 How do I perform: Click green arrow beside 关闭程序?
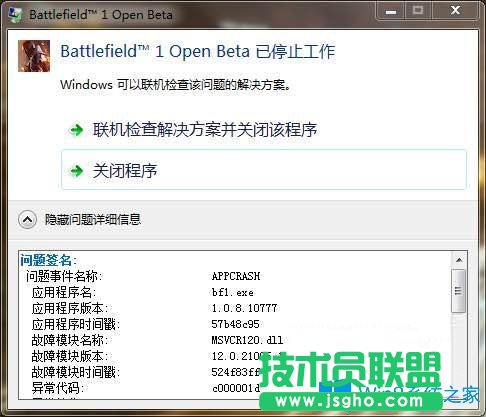pos(76,171)
